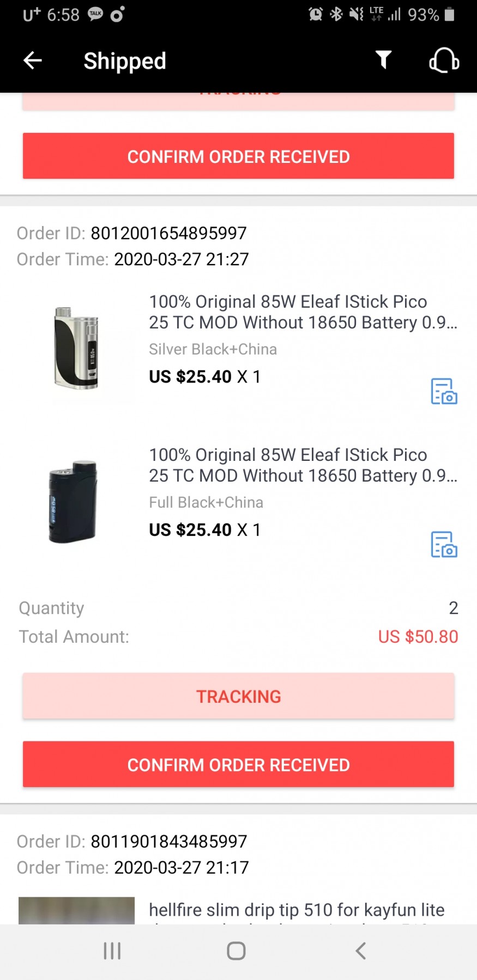The height and width of the screenshot is (980, 477).
Task: Tap order ID 8011901843485997
Action: tap(168, 842)
